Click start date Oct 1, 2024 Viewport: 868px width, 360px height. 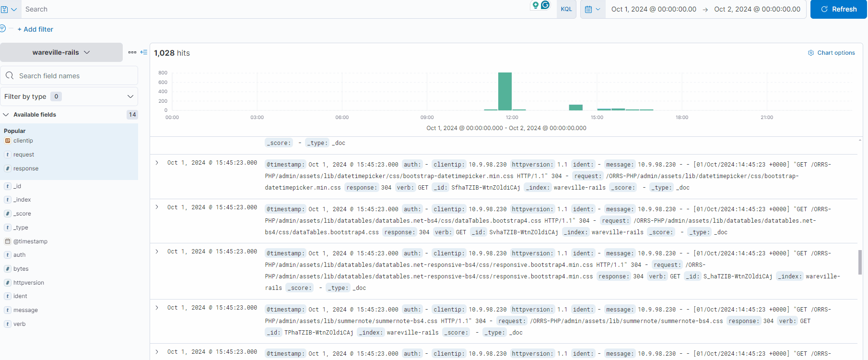coord(654,9)
